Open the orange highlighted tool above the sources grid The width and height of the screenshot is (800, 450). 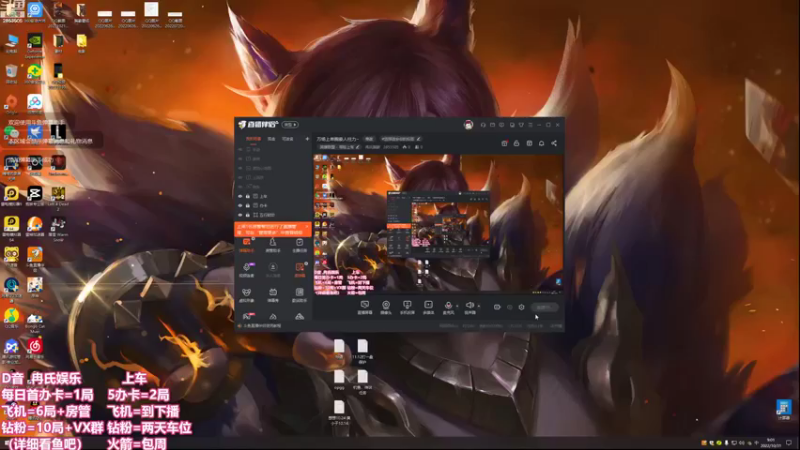click(246, 245)
